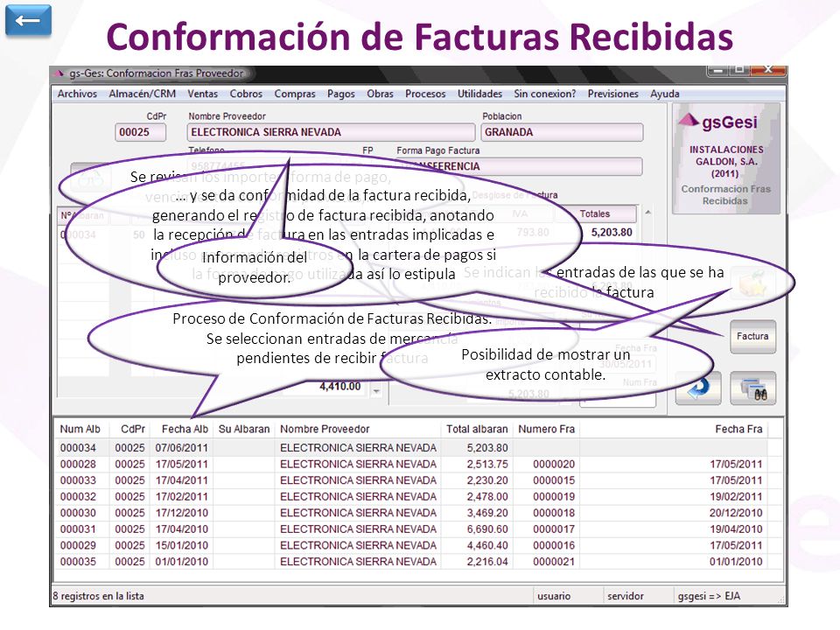Click Fecha Fra value 01/01/2010
840x630 pixels.
point(736,562)
